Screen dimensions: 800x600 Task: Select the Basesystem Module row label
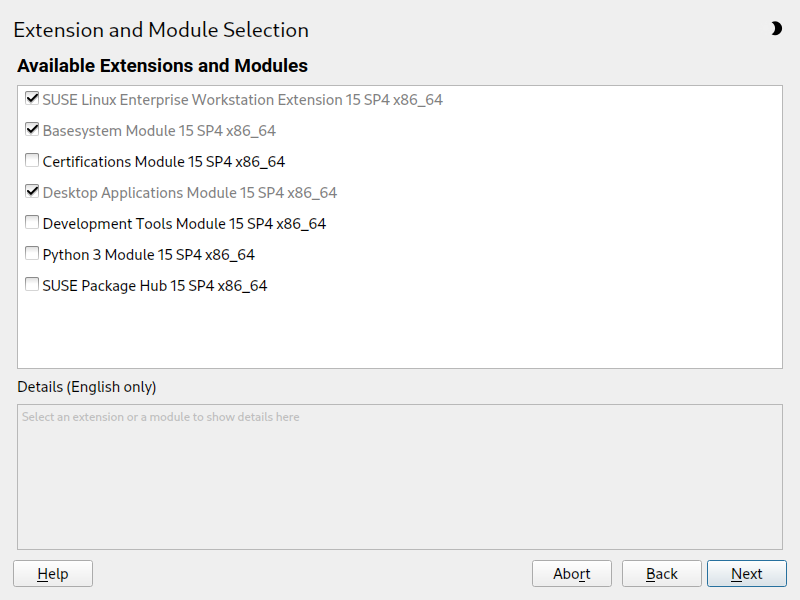click(x=159, y=131)
